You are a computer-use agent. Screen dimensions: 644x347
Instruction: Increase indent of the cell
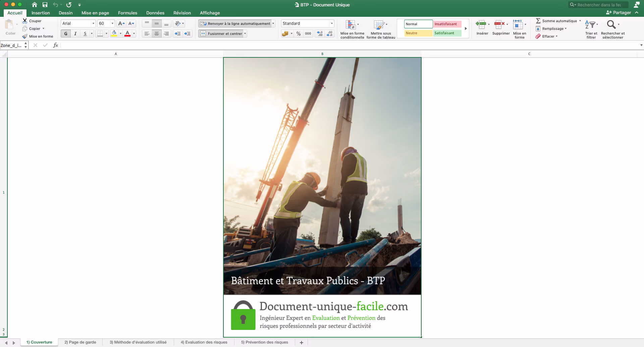click(x=187, y=34)
